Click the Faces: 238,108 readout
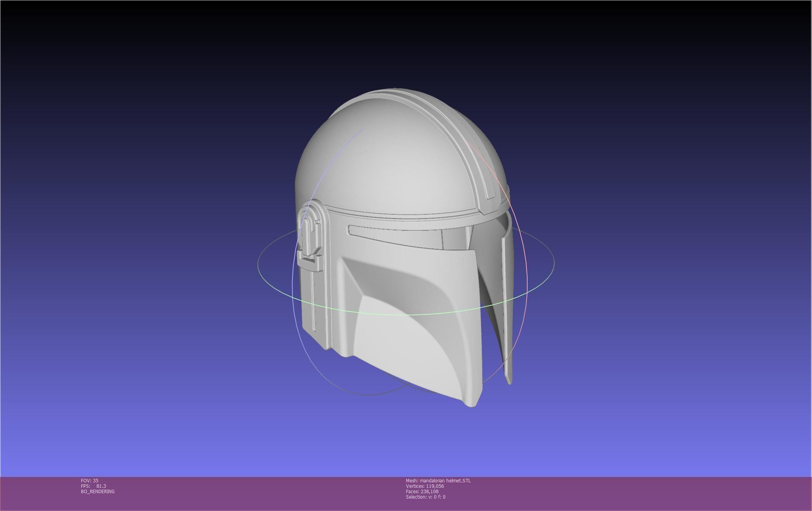 [422, 491]
